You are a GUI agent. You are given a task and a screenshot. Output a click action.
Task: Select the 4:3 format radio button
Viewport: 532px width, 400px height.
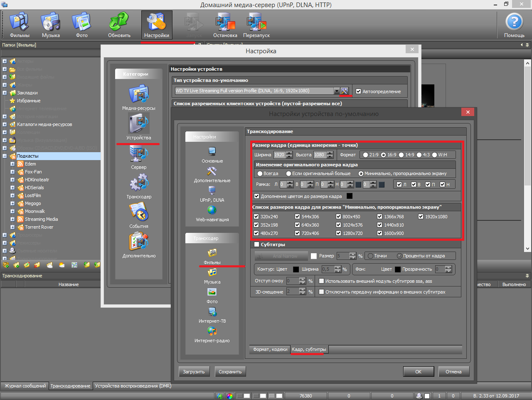(x=419, y=155)
